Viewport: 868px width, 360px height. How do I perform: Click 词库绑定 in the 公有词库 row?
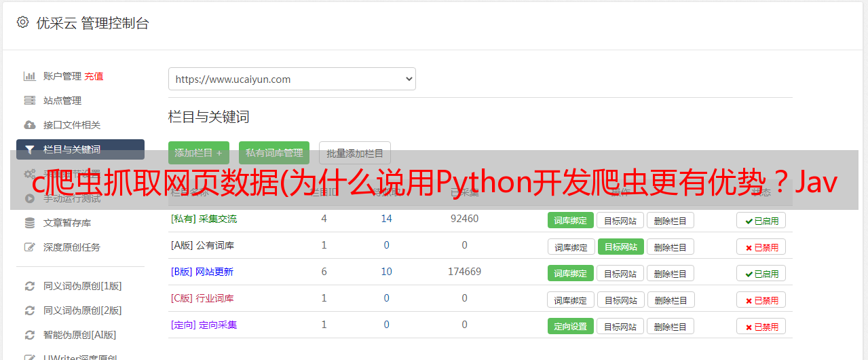click(571, 247)
